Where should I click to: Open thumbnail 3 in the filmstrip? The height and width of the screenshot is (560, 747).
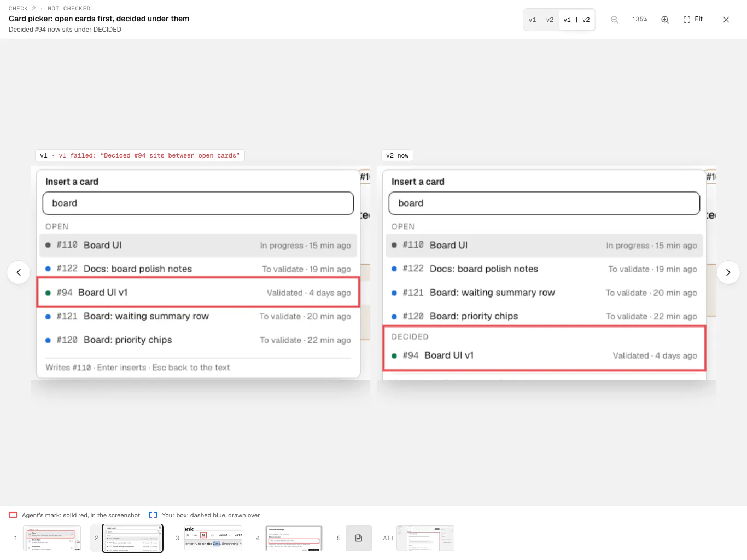(213, 538)
